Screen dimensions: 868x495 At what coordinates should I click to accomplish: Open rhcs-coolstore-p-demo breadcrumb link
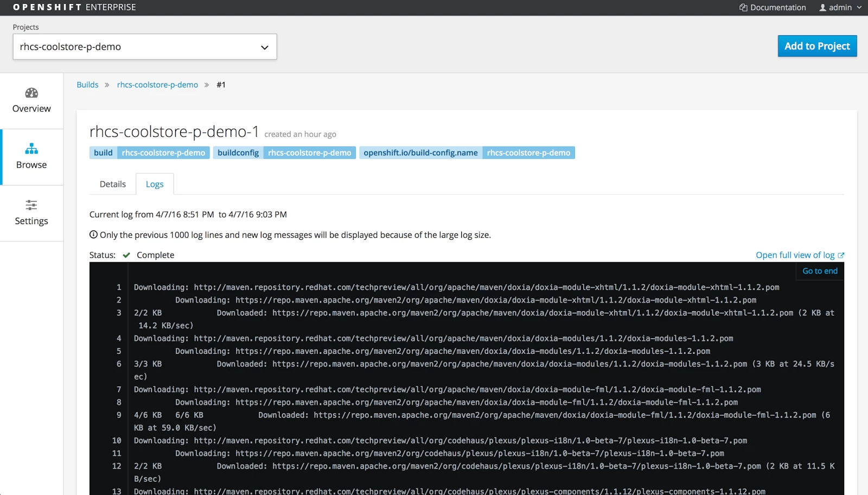157,85
